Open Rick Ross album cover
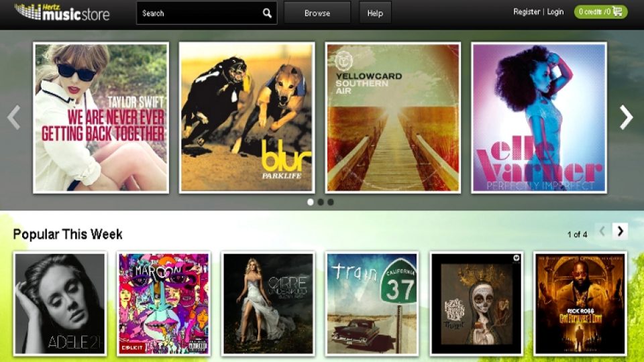 [580, 304]
